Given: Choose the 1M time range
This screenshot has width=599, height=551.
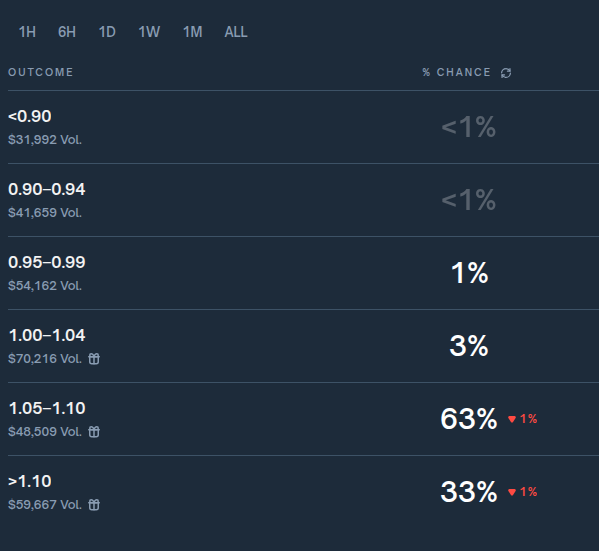Looking at the screenshot, I should click(x=193, y=32).
